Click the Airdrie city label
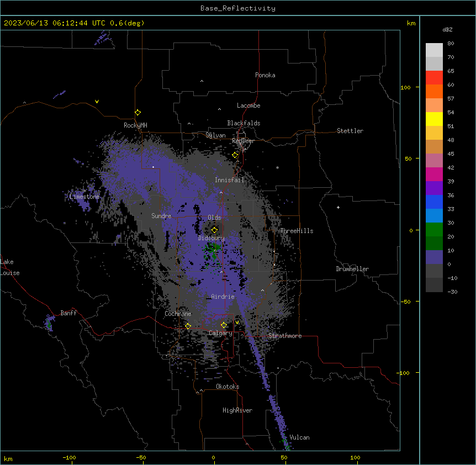 coord(223,297)
